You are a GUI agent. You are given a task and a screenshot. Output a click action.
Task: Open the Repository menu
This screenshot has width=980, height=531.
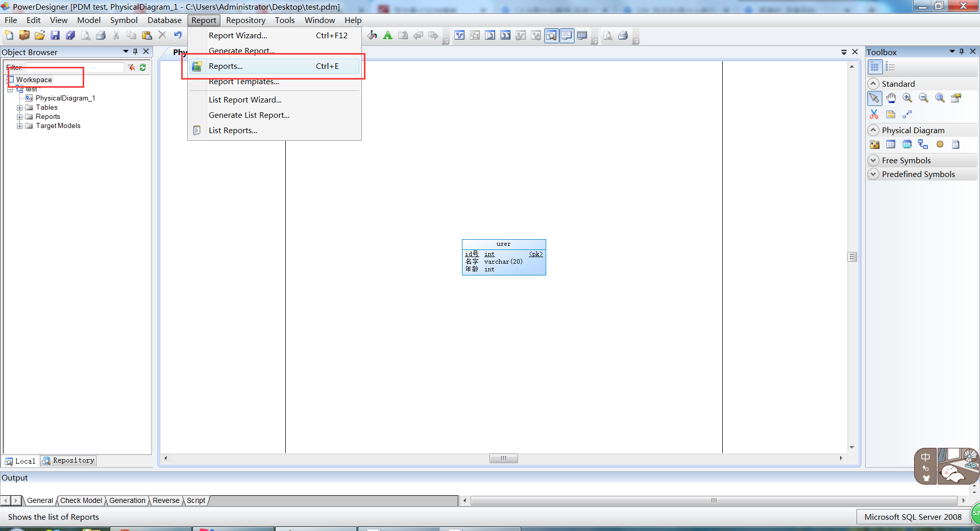tap(246, 20)
